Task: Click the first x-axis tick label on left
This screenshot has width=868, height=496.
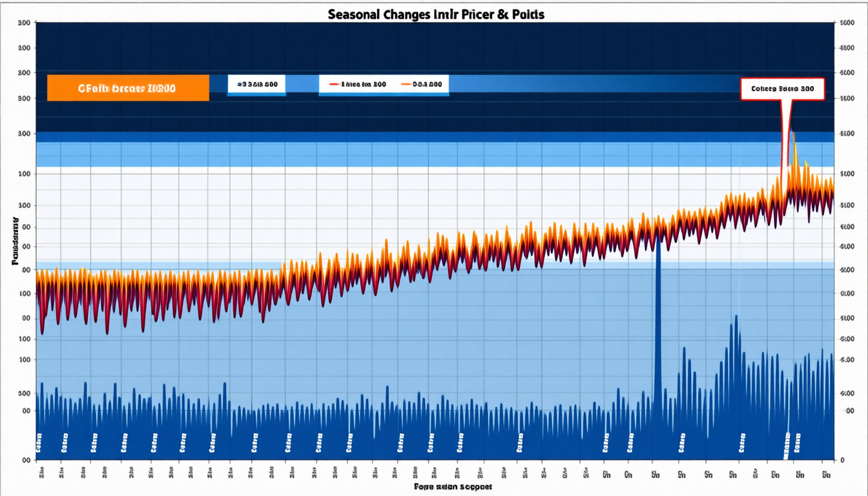Action: click(x=40, y=474)
